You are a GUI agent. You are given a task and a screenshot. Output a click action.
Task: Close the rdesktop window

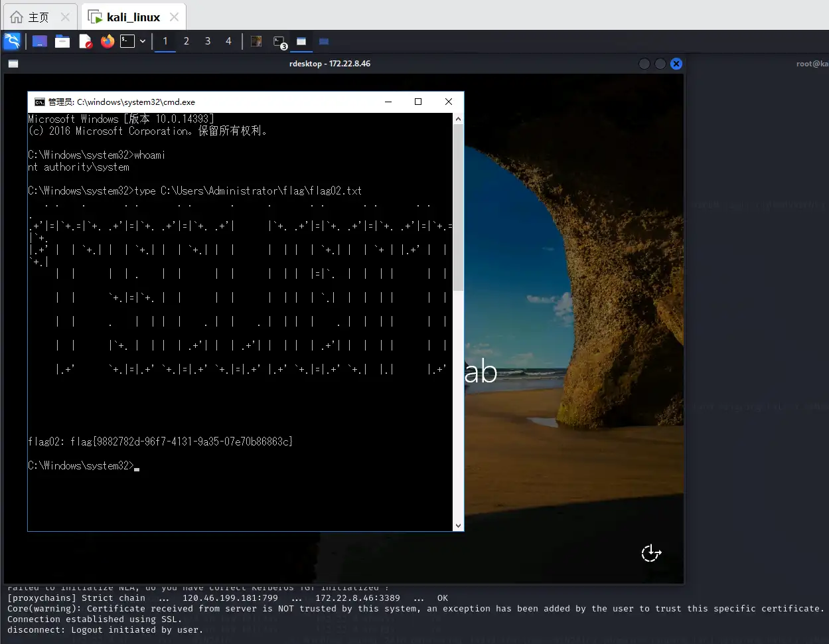(x=676, y=64)
